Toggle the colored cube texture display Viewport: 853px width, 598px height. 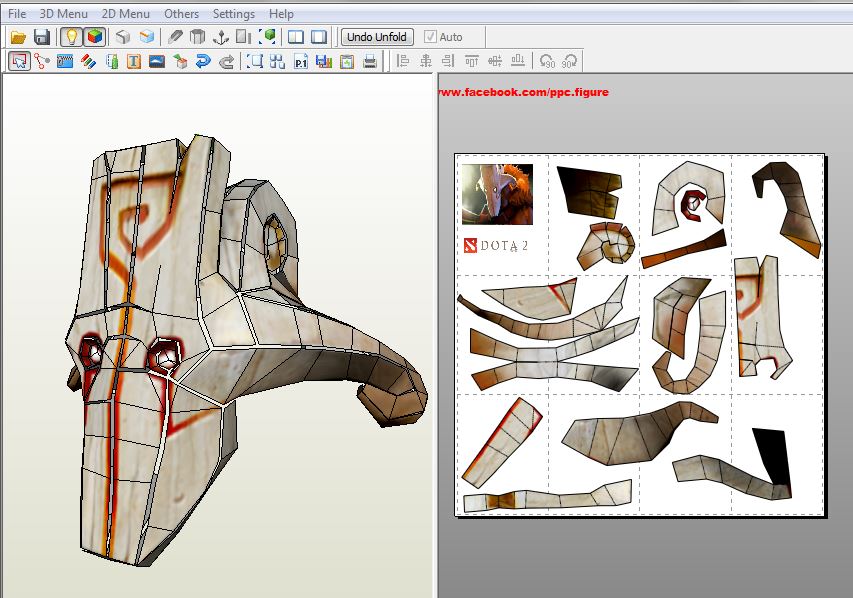click(x=95, y=37)
